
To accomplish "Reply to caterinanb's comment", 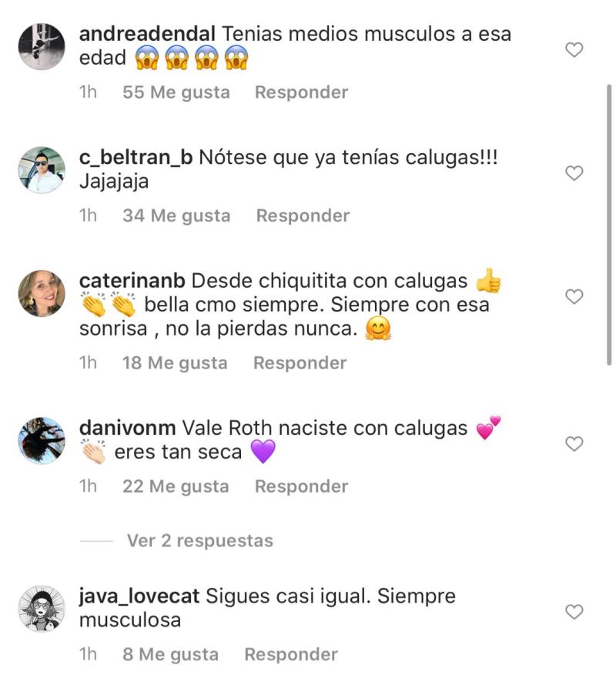I will point(300,363).
